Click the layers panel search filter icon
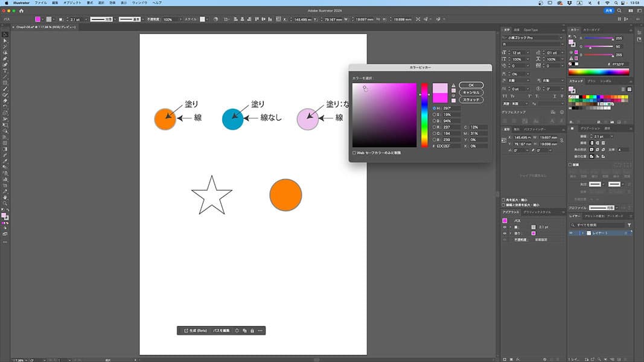Image resolution: width=644 pixels, height=362 pixels. tap(629, 224)
